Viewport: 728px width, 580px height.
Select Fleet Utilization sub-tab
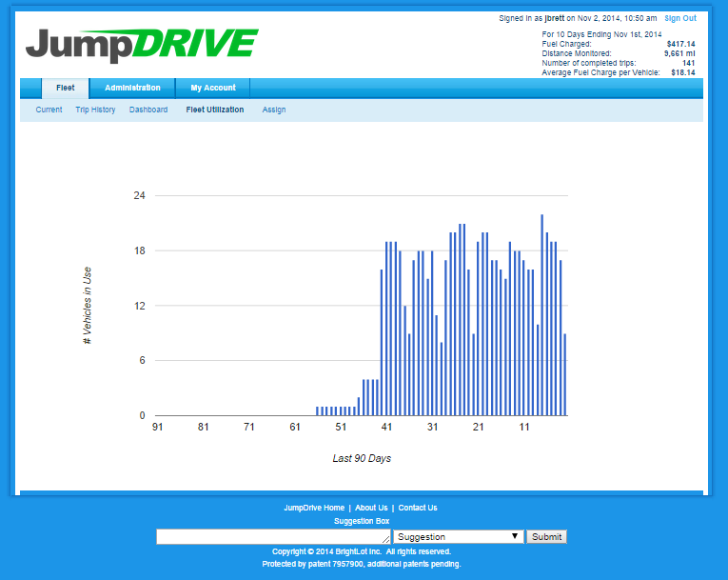pyautogui.click(x=215, y=110)
